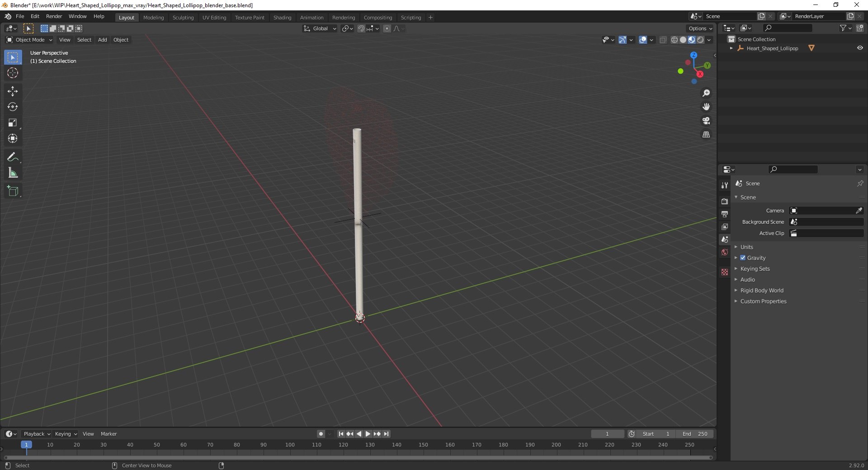868x470 pixels.
Task: Toggle auto keying record button
Action: (x=321, y=434)
